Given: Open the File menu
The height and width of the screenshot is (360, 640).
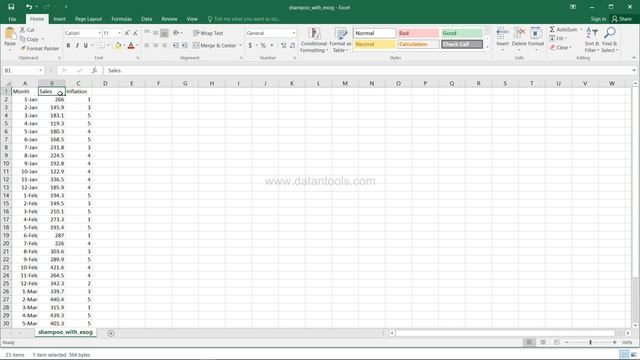Looking at the screenshot, I should [12, 19].
